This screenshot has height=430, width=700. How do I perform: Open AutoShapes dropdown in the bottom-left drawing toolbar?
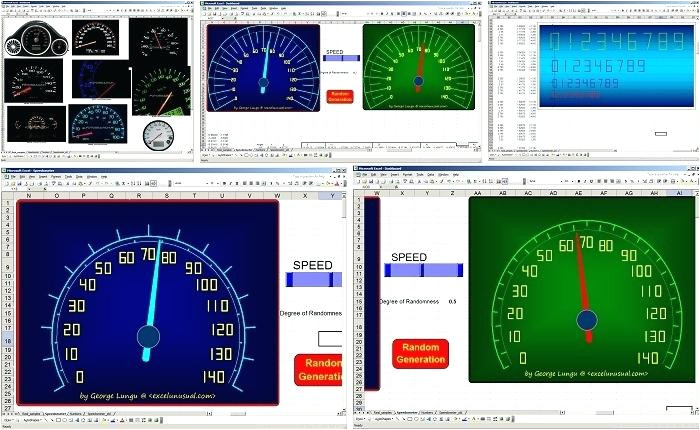click(x=30, y=421)
